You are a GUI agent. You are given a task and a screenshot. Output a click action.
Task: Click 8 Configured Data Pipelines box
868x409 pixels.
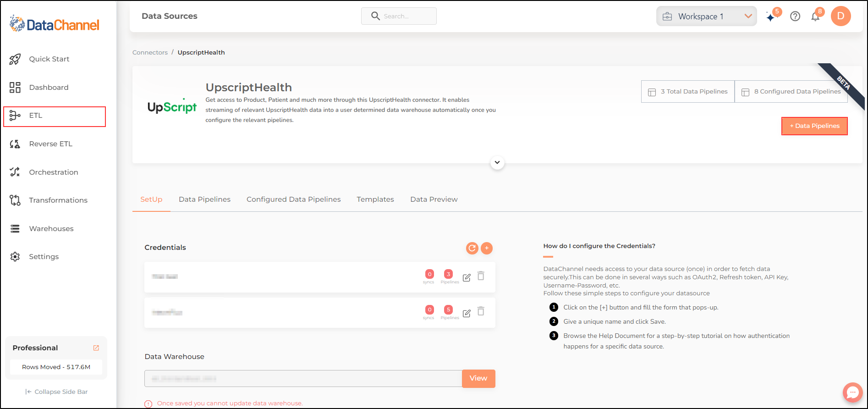tap(791, 92)
